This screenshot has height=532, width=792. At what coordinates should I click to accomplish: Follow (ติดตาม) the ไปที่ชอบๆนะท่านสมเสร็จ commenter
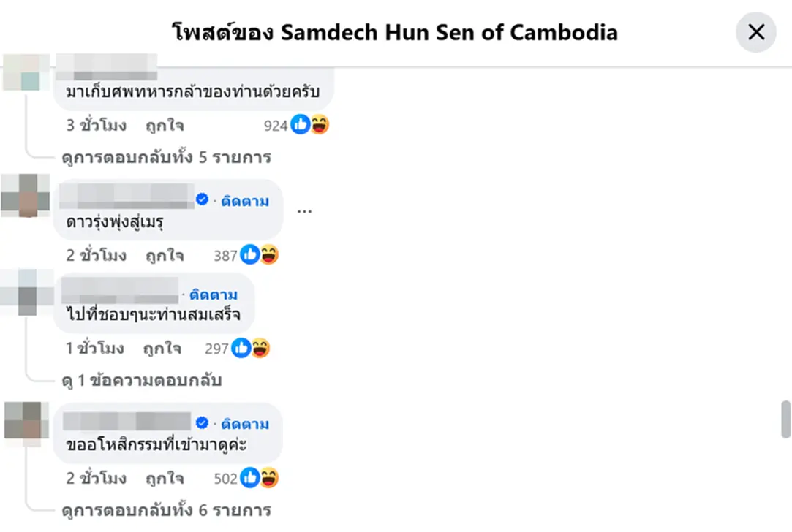click(x=213, y=294)
